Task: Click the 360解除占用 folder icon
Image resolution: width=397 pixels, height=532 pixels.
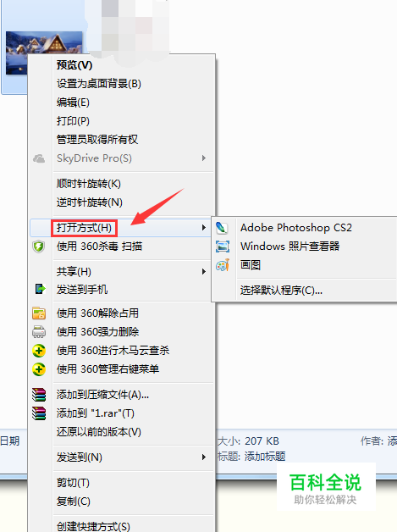Action: [39, 313]
